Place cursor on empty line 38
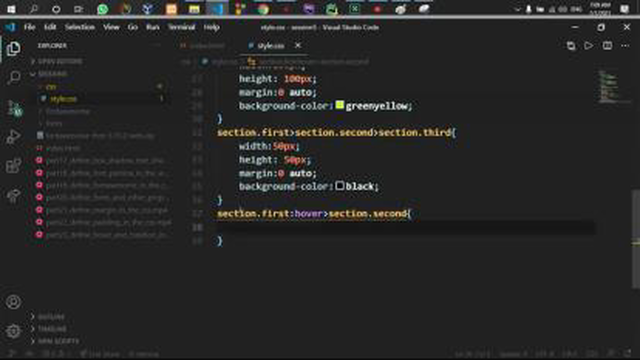Image resolution: width=640 pixels, height=360 pixels. [404, 227]
